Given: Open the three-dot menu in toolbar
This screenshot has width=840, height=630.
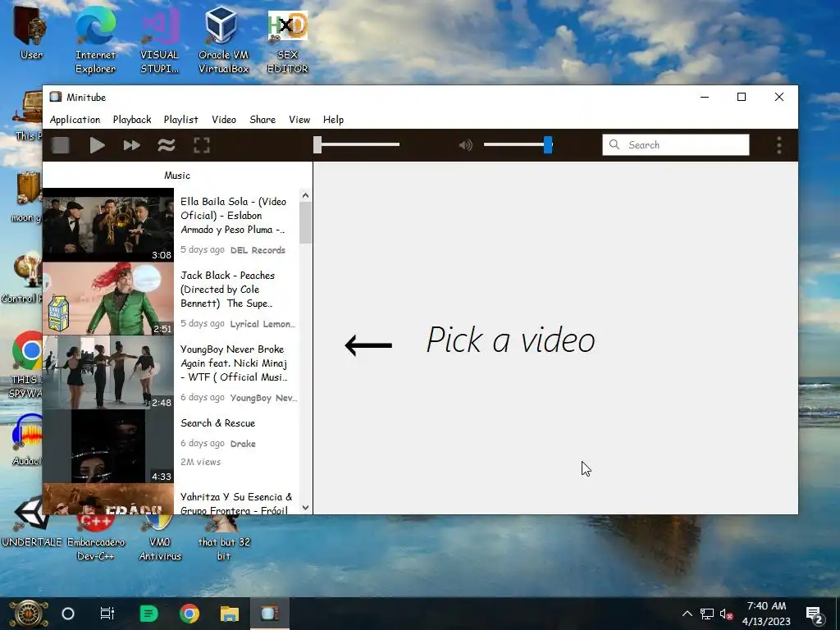Looking at the screenshot, I should (779, 145).
